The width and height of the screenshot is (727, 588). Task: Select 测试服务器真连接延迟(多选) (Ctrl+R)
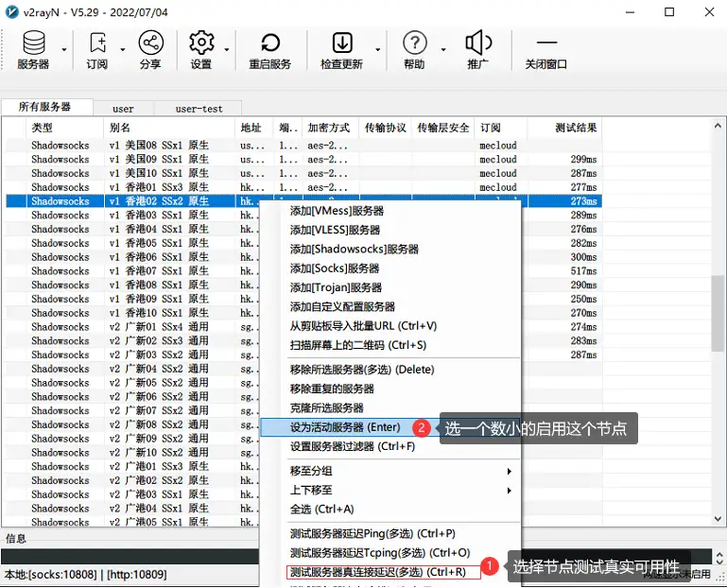click(x=384, y=572)
